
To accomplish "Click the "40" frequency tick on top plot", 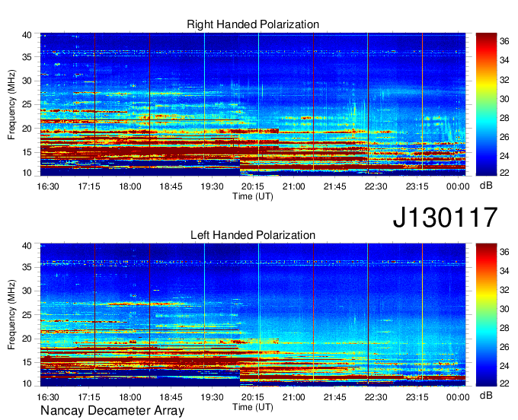I will [x=27, y=35].
